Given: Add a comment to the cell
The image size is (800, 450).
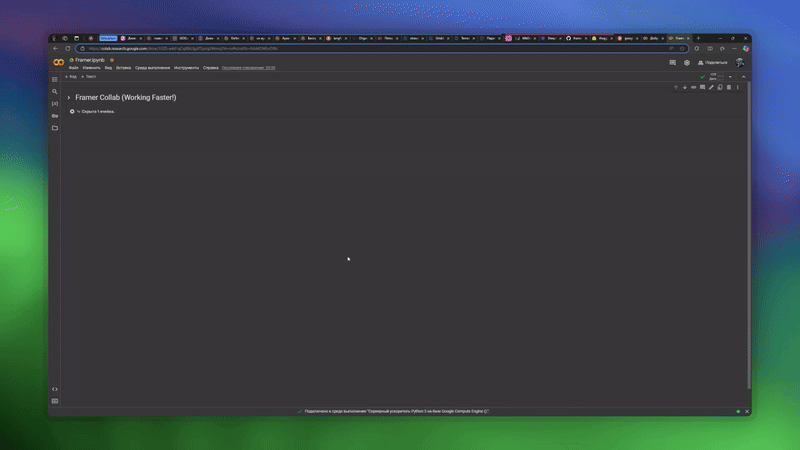Looking at the screenshot, I should tap(703, 87).
